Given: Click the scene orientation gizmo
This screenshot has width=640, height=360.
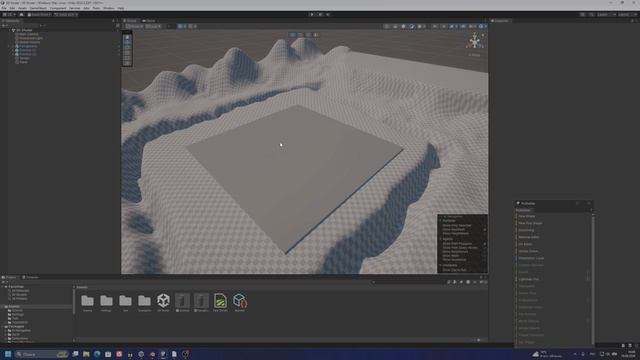Looking at the screenshot, I should [x=475, y=41].
